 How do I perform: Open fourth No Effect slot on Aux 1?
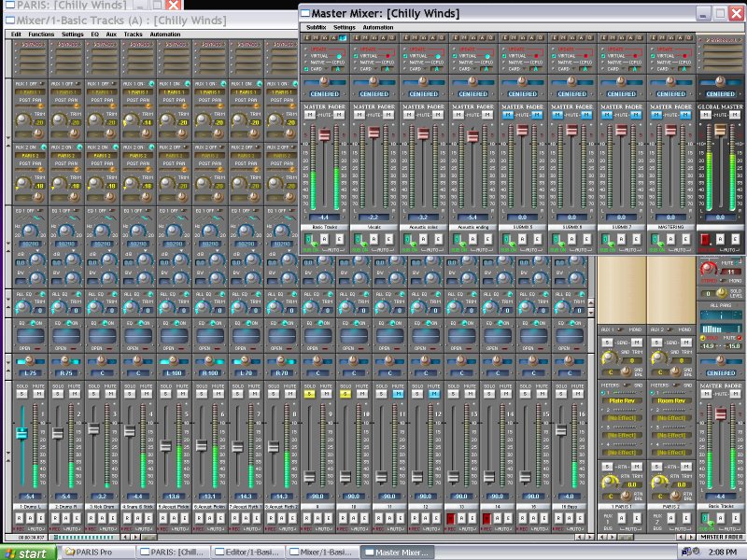click(x=623, y=453)
